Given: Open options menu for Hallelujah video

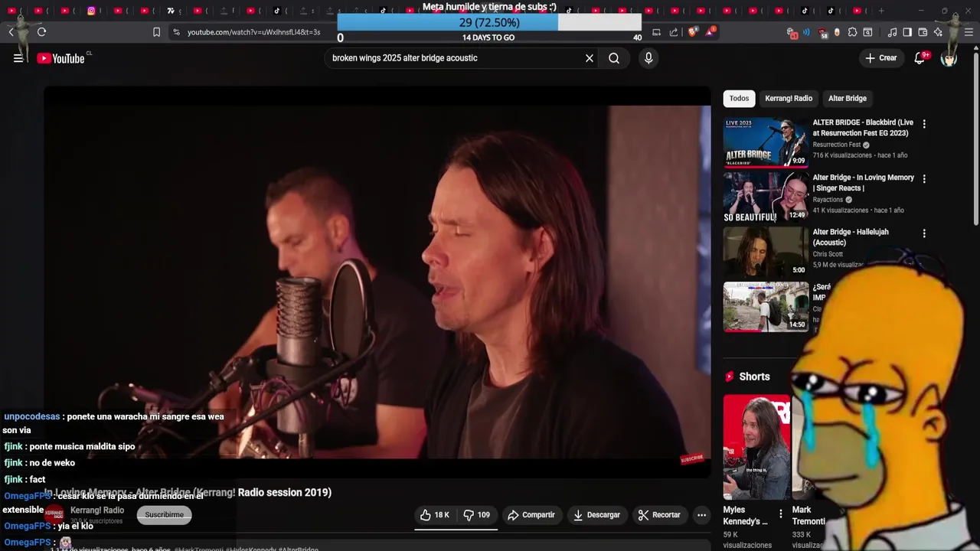Looking at the screenshot, I should [924, 233].
